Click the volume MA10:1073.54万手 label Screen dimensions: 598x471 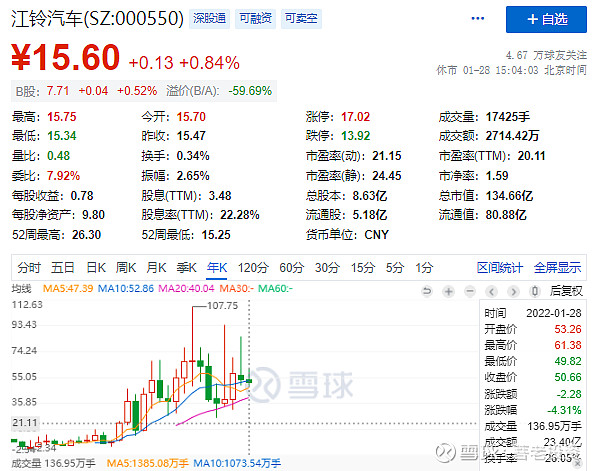coord(237,463)
